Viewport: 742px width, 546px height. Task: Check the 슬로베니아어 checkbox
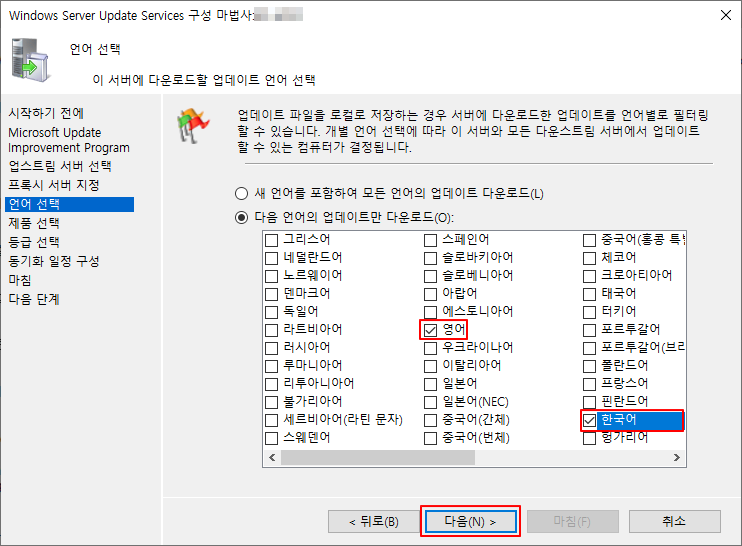point(430,276)
